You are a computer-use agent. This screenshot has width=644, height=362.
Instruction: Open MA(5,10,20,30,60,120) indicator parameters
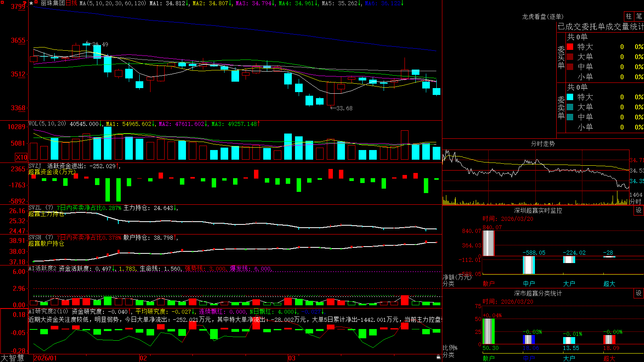pos(113,3)
